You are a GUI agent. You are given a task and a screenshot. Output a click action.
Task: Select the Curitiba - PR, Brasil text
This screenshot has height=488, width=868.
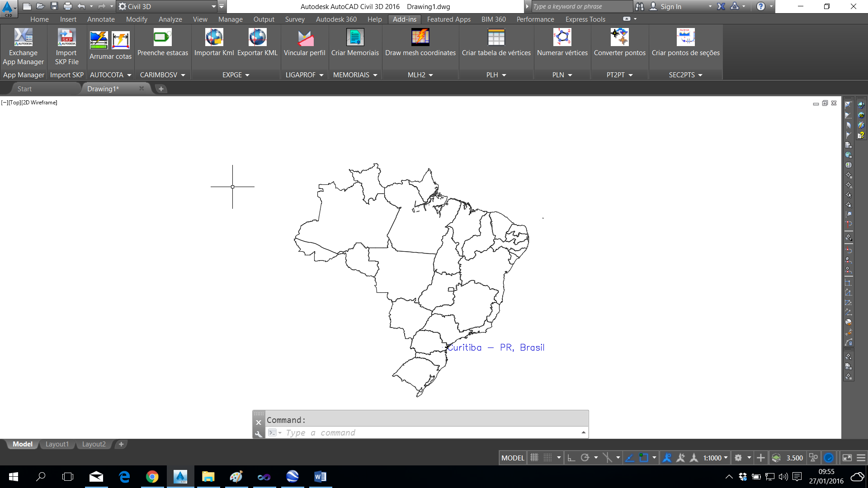click(496, 347)
